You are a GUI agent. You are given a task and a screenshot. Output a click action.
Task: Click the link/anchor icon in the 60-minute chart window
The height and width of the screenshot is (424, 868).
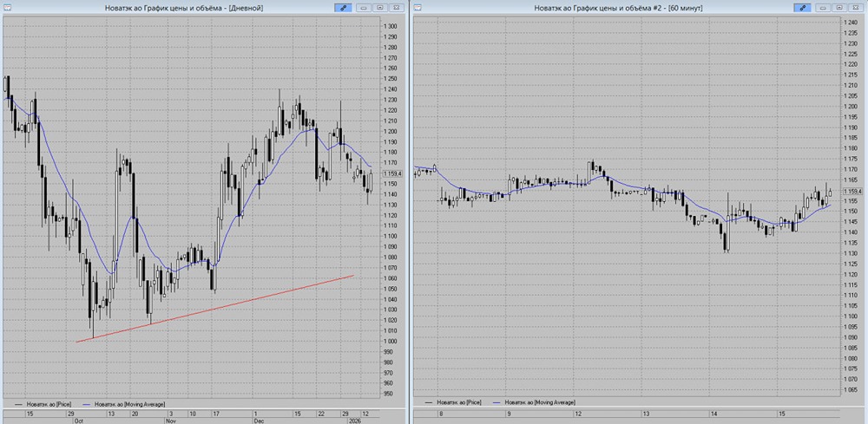coord(801,8)
